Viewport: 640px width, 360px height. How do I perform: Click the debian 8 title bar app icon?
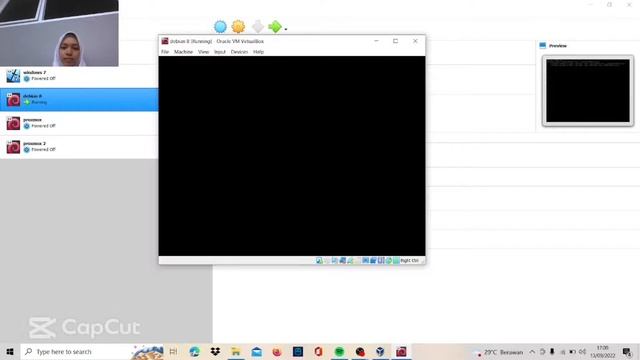(x=165, y=41)
